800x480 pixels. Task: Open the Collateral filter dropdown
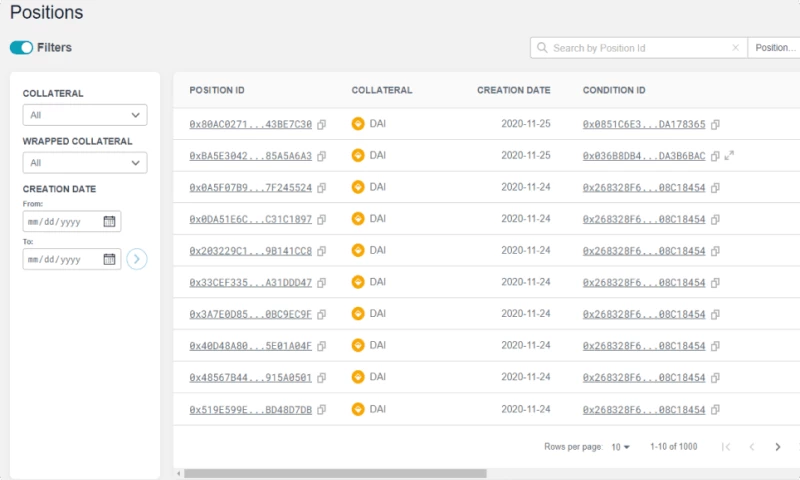pos(85,115)
